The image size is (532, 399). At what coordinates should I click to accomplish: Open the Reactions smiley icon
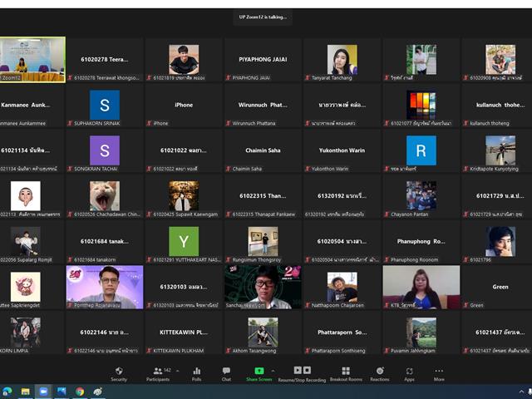coord(380,371)
